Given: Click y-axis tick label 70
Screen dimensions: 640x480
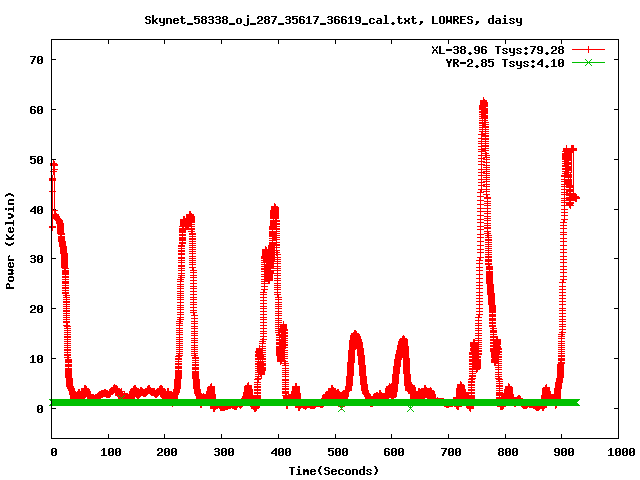Looking at the screenshot, I should click(x=36, y=60).
